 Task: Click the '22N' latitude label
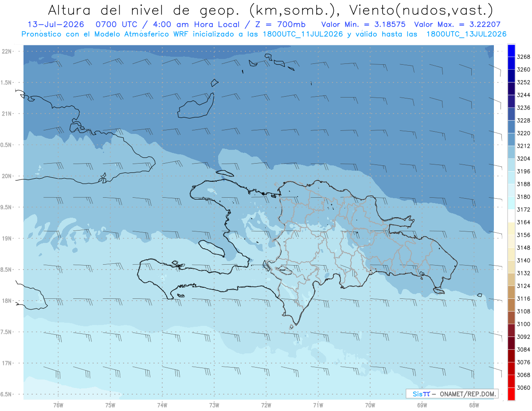6,51
